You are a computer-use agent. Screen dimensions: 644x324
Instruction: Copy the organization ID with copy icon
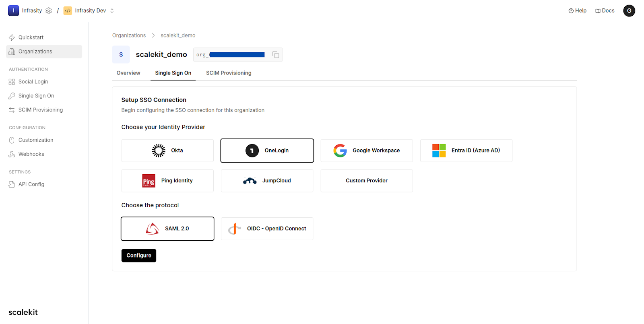click(x=276, y=55)
